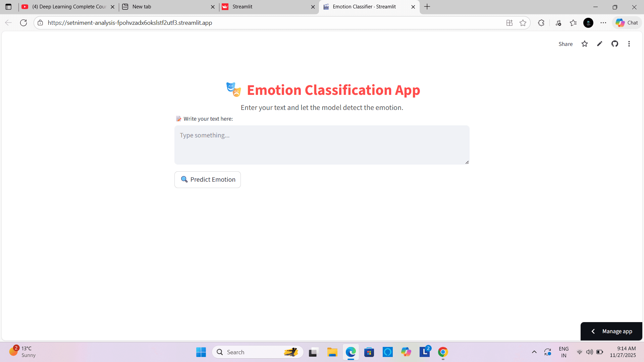Open Google Chrome from the taskbar

coord(443,352)
